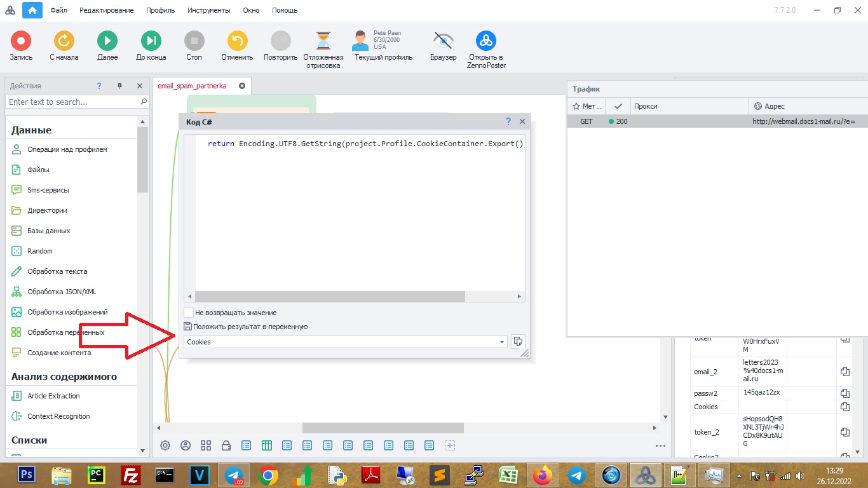The height and width of the screenshot is (488, 868).
Task: Click the Отменить undo icon
Action: pos(237,41)
